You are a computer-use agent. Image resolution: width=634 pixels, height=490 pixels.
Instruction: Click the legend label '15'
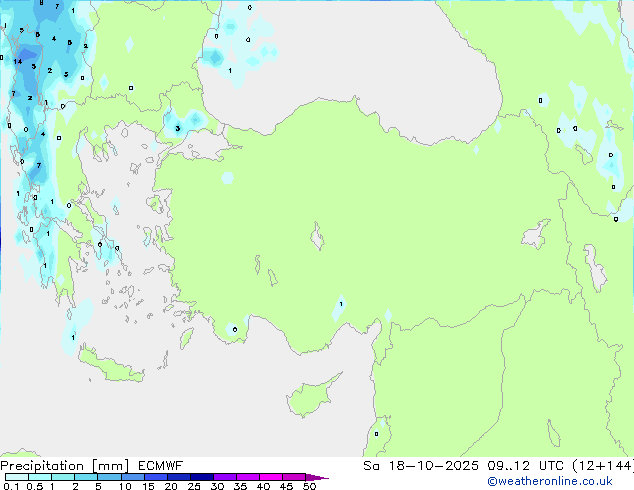point(148,486)
